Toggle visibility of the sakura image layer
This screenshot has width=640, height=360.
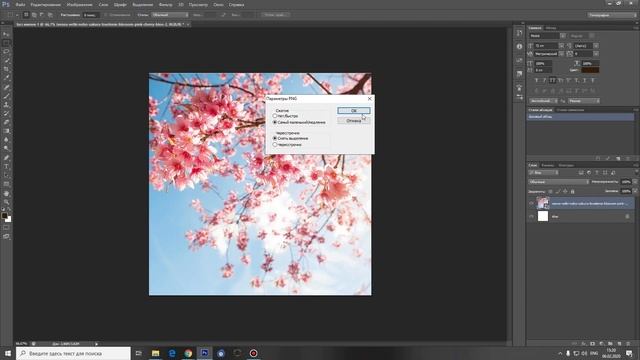(531, 203)
